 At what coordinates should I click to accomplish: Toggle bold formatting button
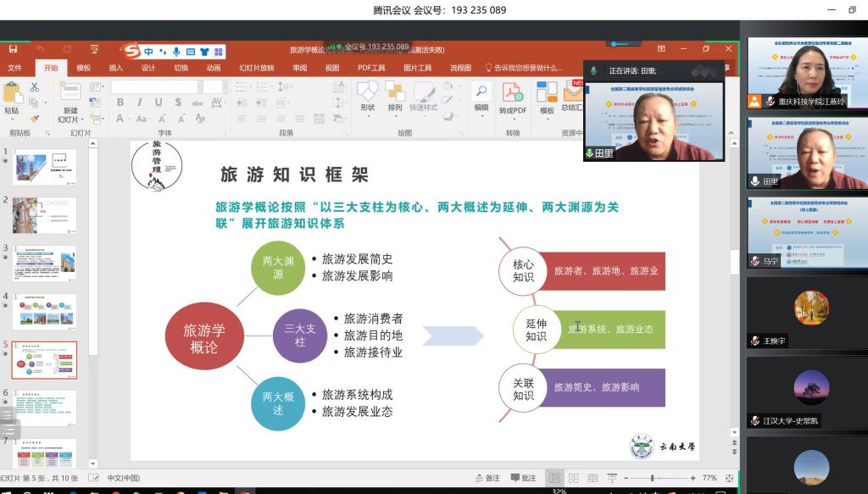120,103
